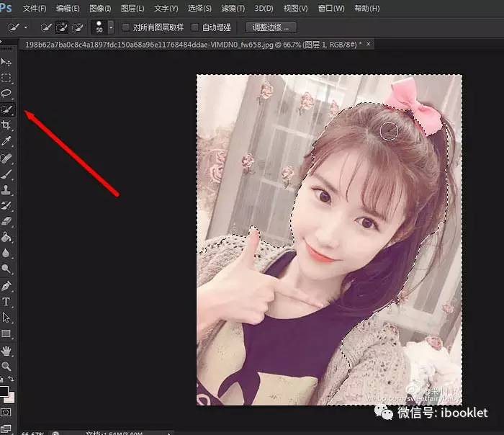Click the foreground color swatch
The image size is (504, 435).
(x=4, y=392)
